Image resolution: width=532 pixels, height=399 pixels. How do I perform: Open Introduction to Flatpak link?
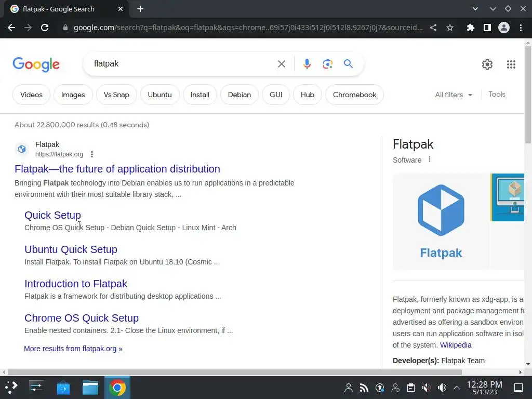click(76, 284)
